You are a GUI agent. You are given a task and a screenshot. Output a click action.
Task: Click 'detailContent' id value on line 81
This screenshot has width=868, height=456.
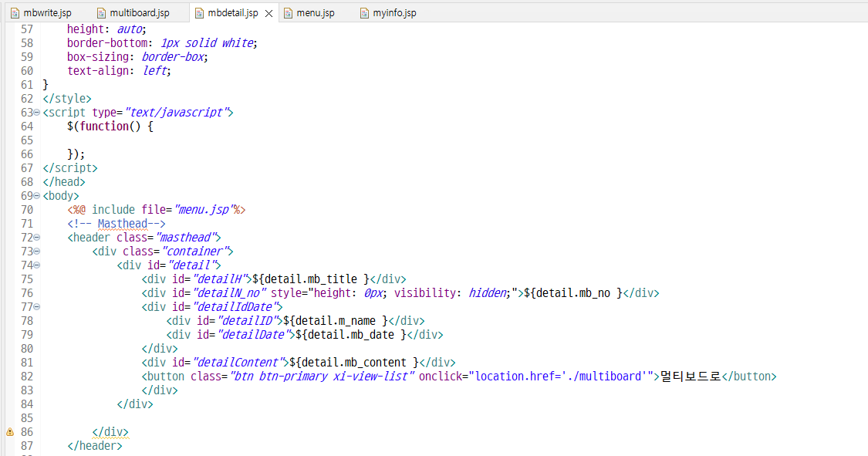pyautogui.click(x=240, y=362)
